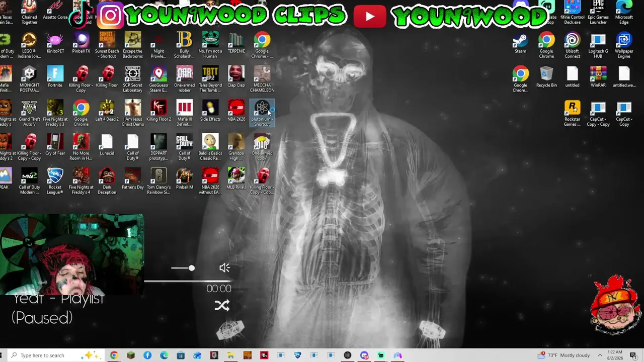
Task: Toggle mute on the music widget speaker
Action: (224, 268)
